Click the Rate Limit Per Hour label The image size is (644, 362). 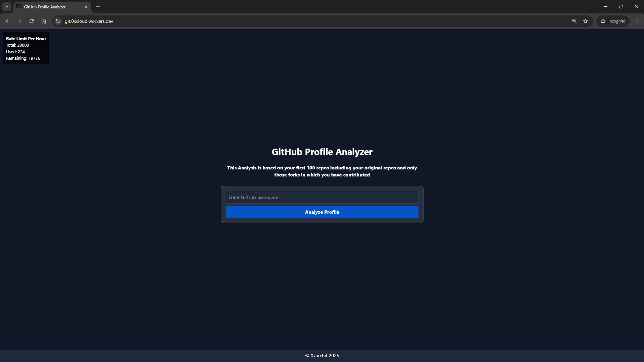tap(26, 39)
